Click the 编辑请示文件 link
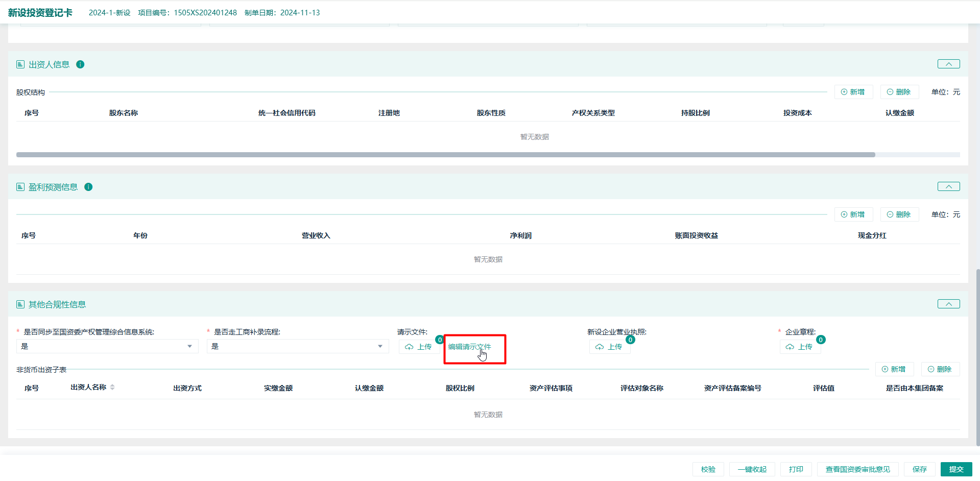The width and height of the screenshot is (980, 481). point(469,347)
